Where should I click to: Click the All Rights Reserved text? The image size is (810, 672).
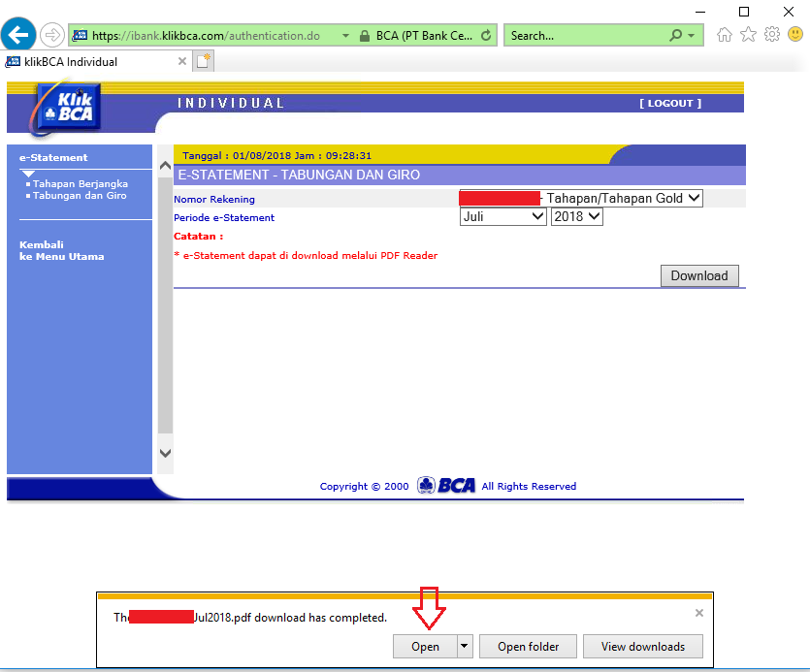(x=529, y=486)
